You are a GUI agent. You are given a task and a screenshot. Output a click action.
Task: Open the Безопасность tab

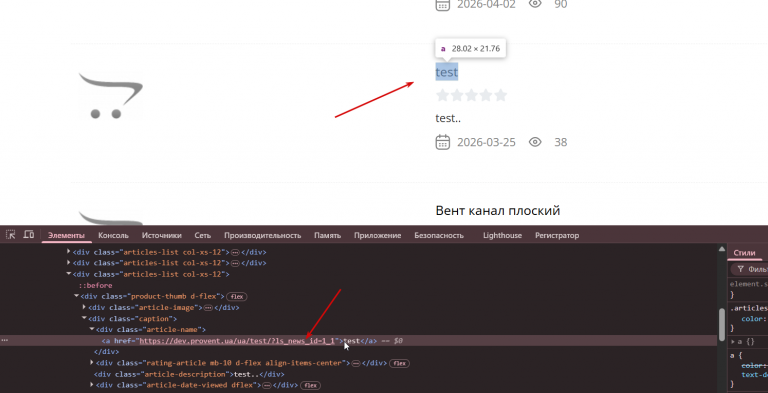[439, 235]
